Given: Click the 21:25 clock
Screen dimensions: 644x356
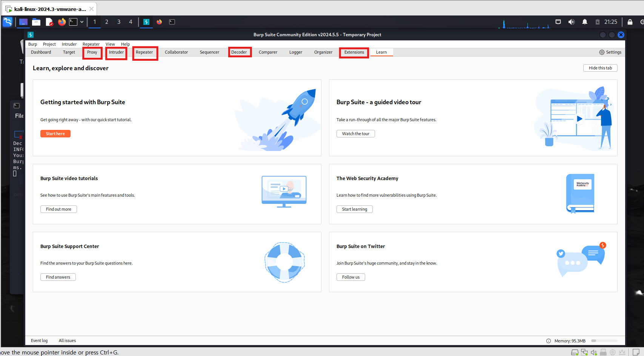Looking at the screenshot, I should pyautogui.click(x=611, y=22).
